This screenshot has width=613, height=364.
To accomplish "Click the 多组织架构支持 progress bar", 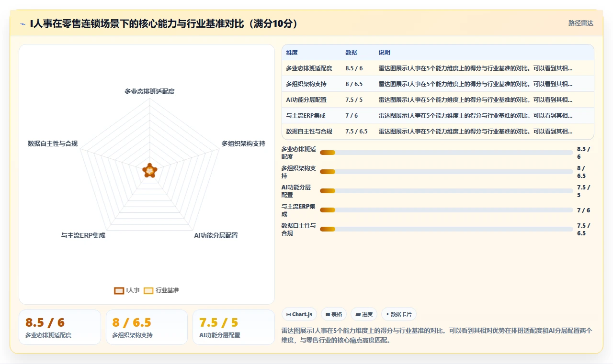I will tap(446, 172).
